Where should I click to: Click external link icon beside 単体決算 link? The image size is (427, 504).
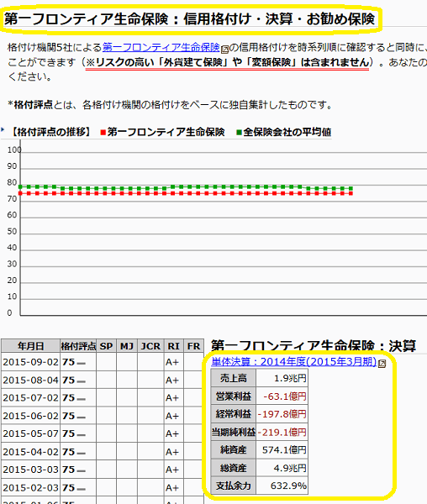382,364
